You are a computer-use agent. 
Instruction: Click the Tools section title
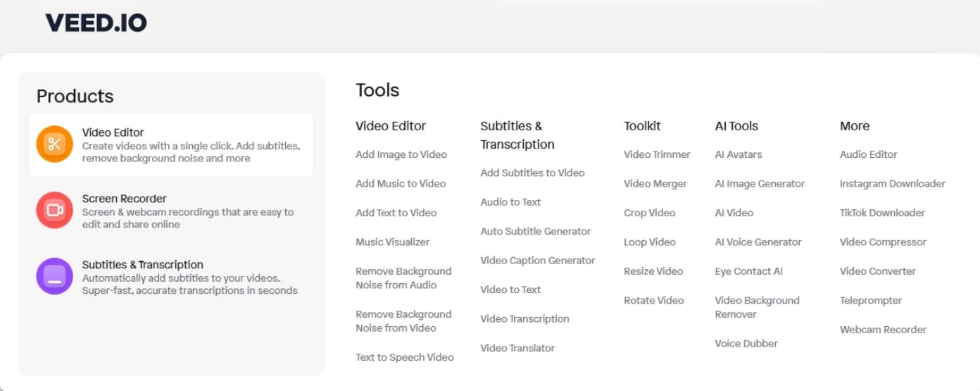point(377,90)
